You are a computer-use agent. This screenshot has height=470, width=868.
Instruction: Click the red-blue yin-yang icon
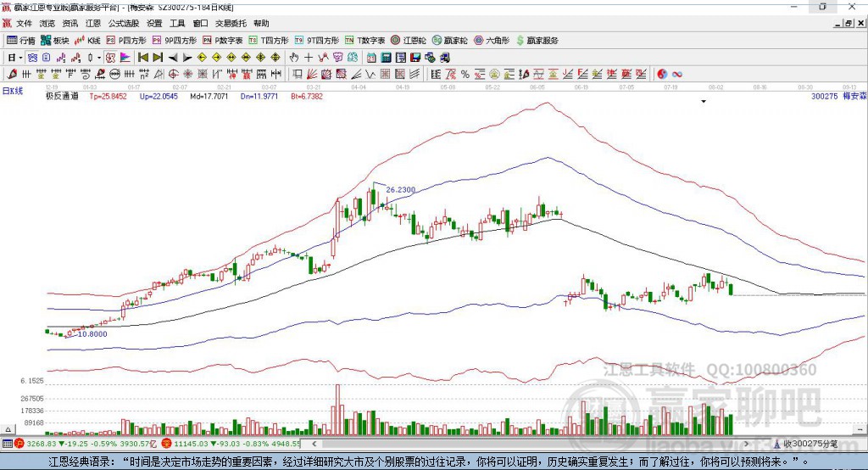(x=662, y=74)
